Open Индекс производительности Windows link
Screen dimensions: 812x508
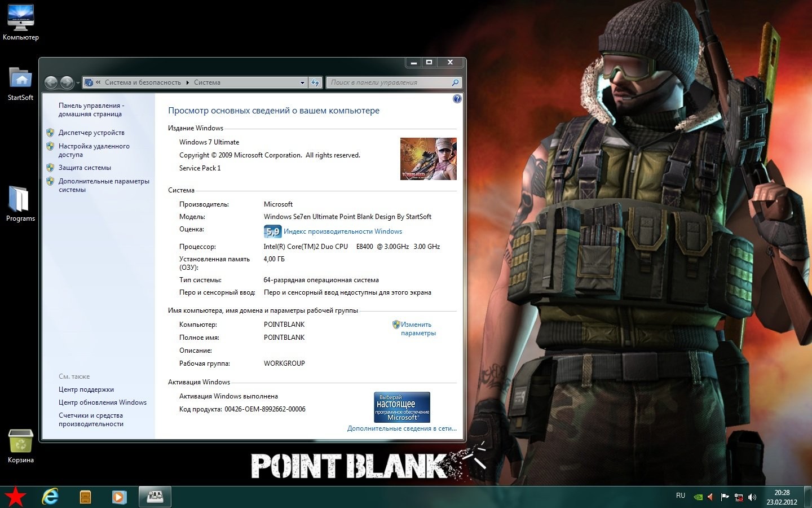343,231
